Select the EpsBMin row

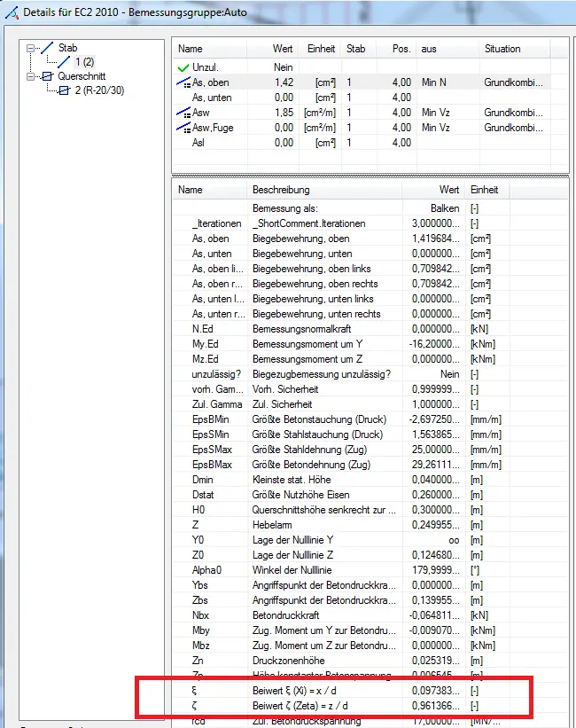coord(341,419)
